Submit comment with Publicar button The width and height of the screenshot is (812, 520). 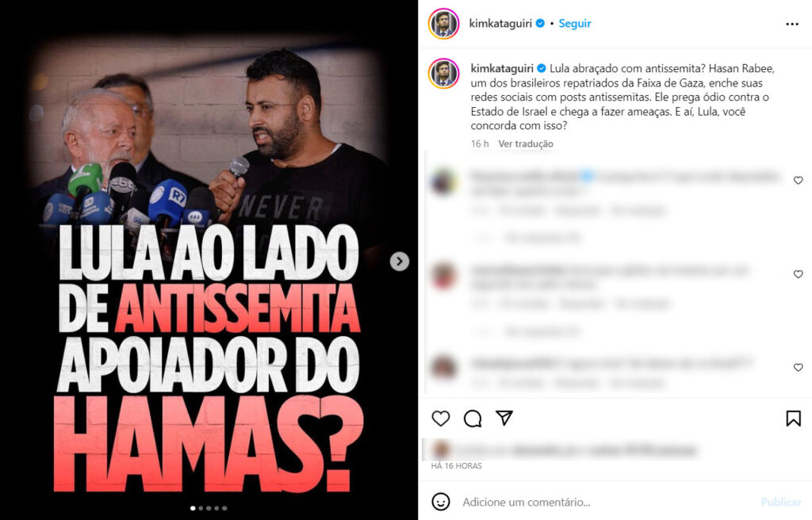(x=781, y=502)
